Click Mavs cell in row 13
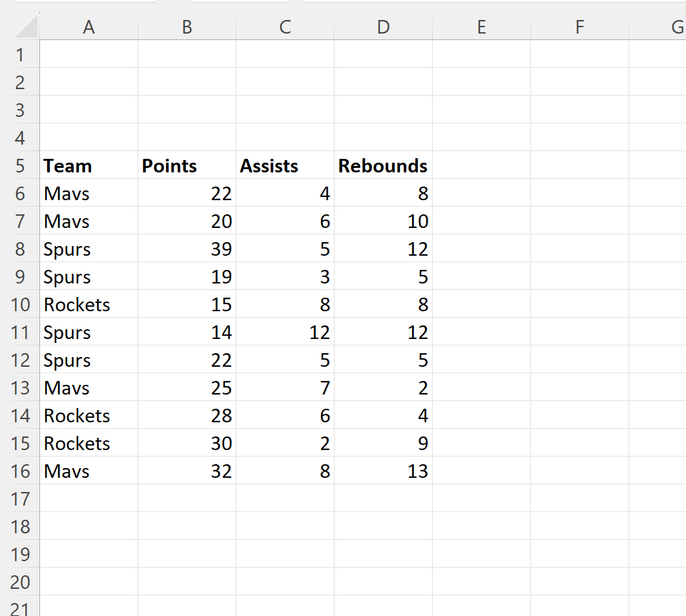Screen dimensions: 686x616 pos(67,388)
